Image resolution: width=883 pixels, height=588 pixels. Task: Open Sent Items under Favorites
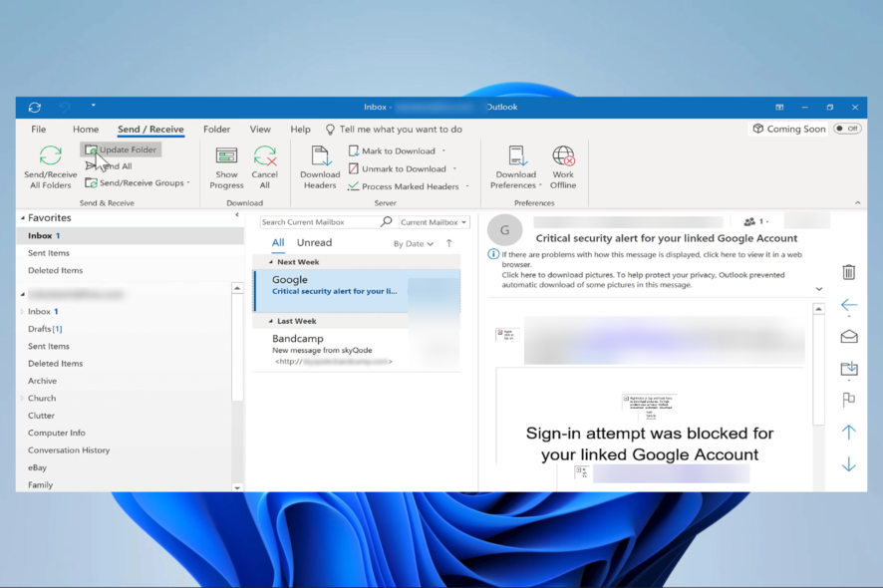pos(49,253)
